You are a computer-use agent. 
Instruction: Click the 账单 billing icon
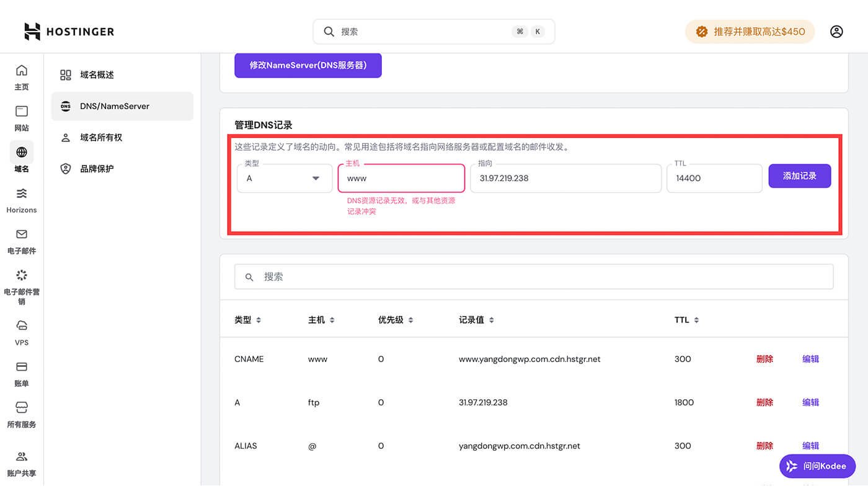(x=21, y=366)
